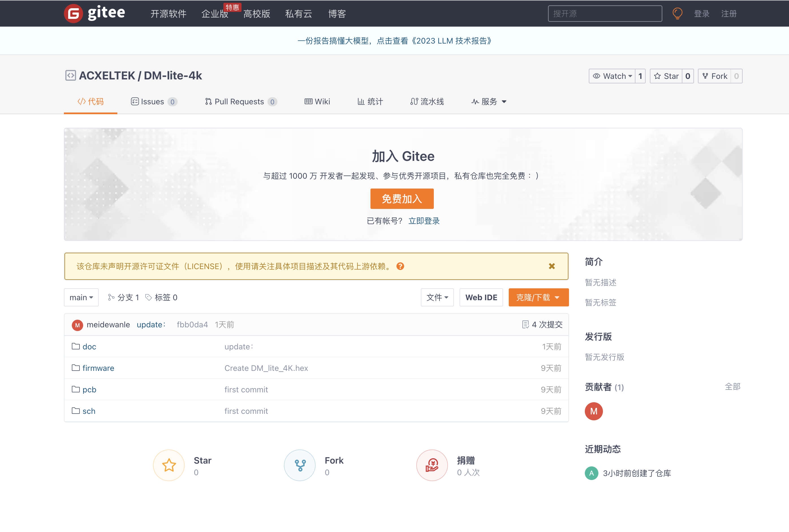Open 博客 in top navigation
Viewport: 789px width, 532px height.
point(337,14)
